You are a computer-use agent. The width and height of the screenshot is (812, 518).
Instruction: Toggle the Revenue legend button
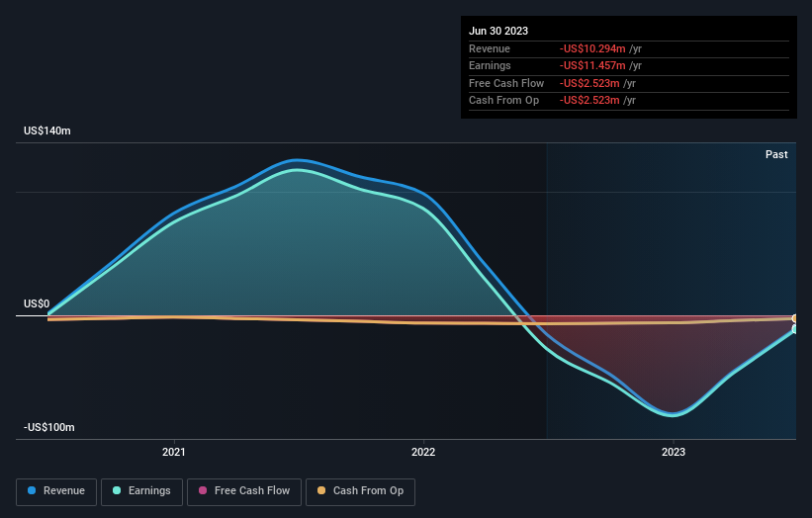click(56, 491)
